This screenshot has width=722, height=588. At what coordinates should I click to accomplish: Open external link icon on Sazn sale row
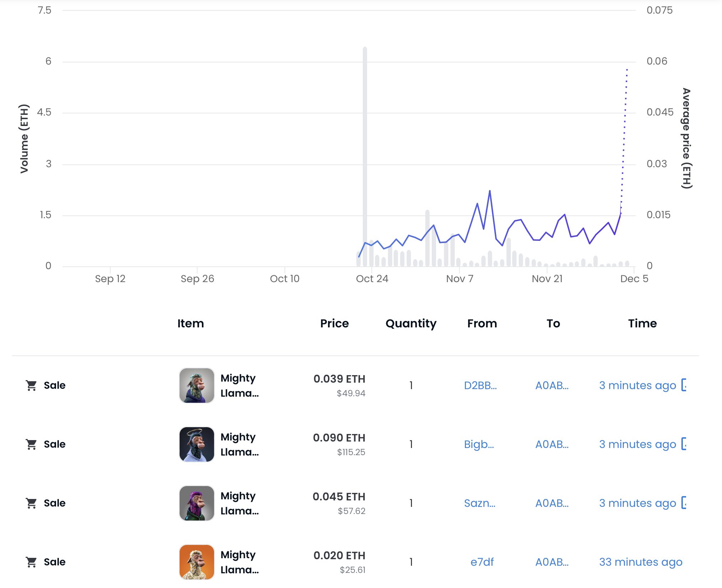pyautogui.click(x=684, y=503)
